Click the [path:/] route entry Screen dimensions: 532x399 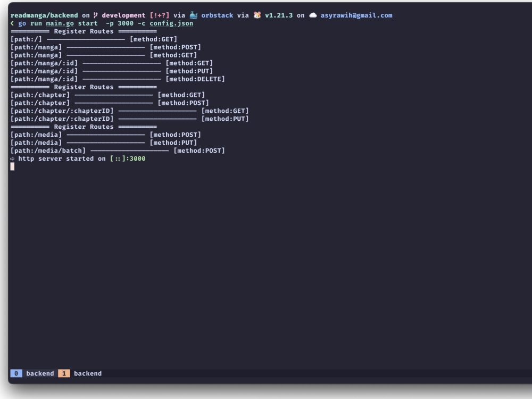(x=26, y=39)
